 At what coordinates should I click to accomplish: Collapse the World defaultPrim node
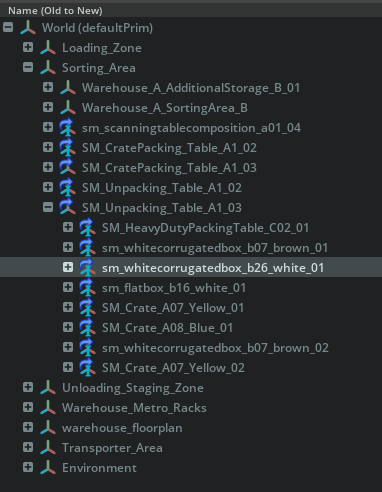point(8,27)
